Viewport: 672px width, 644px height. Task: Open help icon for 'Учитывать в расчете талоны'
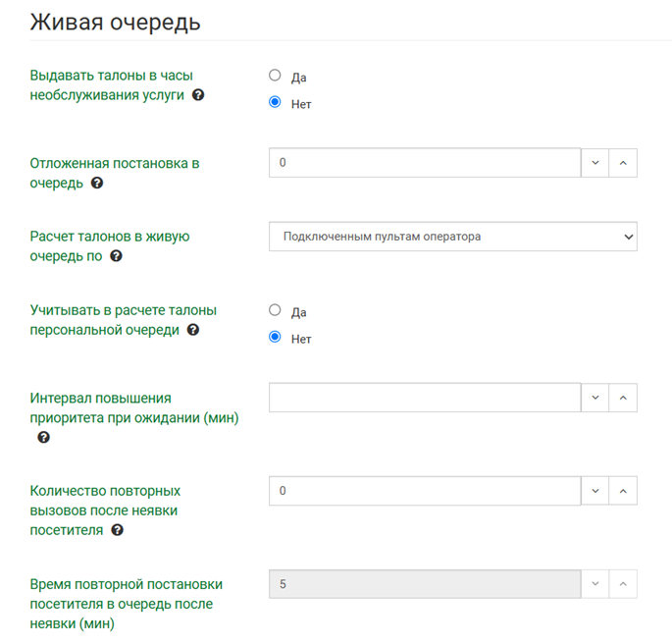pos(193,330)
